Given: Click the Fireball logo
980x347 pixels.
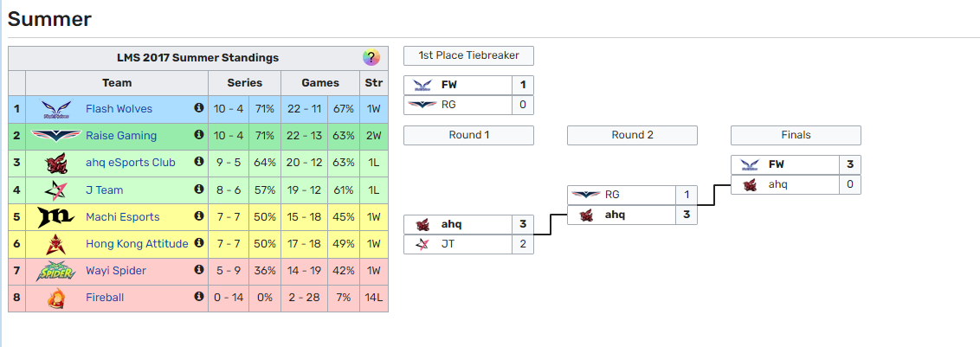Looking at the screenshot, I should 56,298.
